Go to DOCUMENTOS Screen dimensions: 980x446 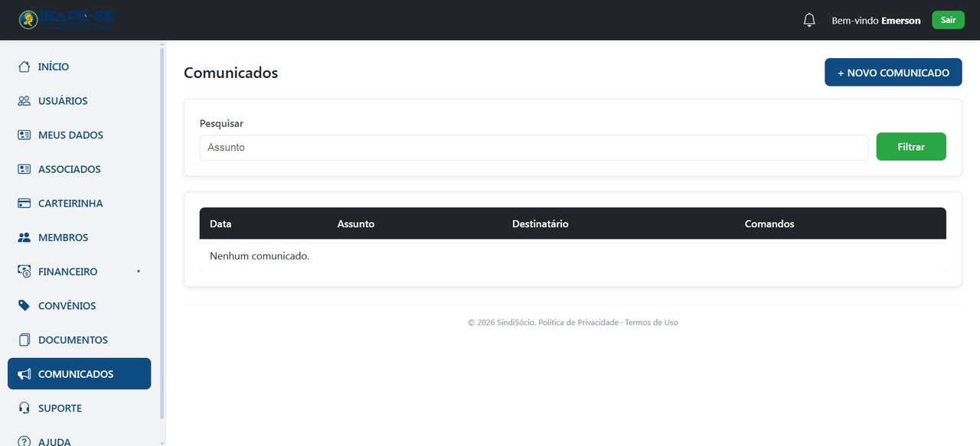pyautogui.click(x=80, y=340)
